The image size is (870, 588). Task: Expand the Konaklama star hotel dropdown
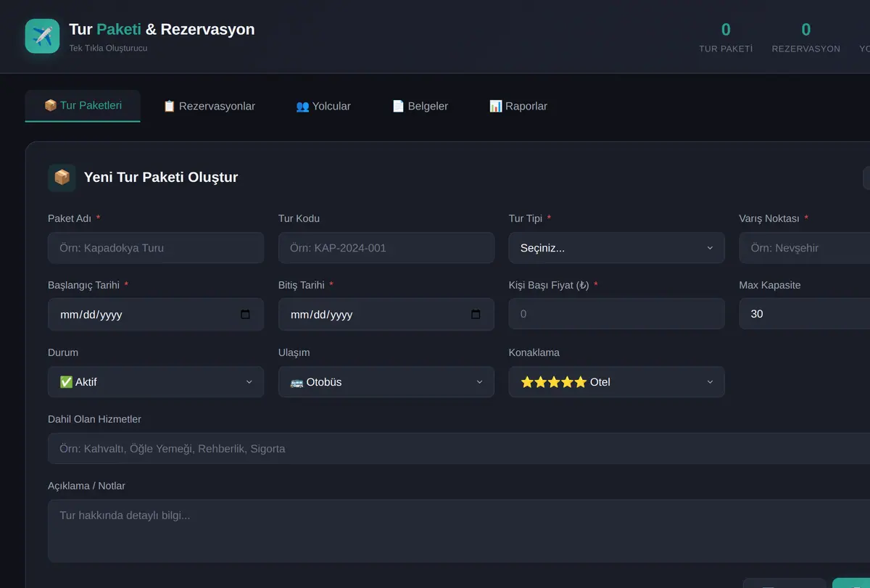[616, 382]
